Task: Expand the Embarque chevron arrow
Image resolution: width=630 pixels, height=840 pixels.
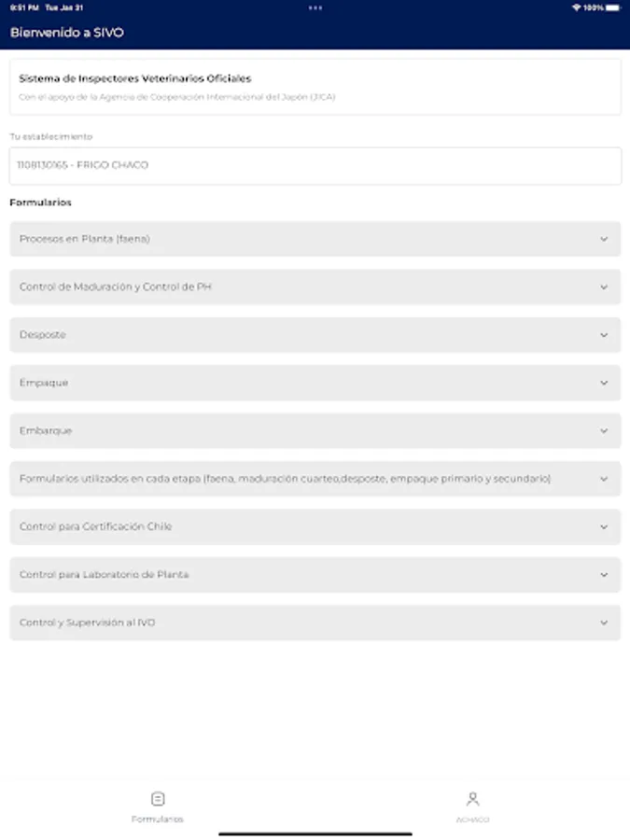Action: pos(604,431)
